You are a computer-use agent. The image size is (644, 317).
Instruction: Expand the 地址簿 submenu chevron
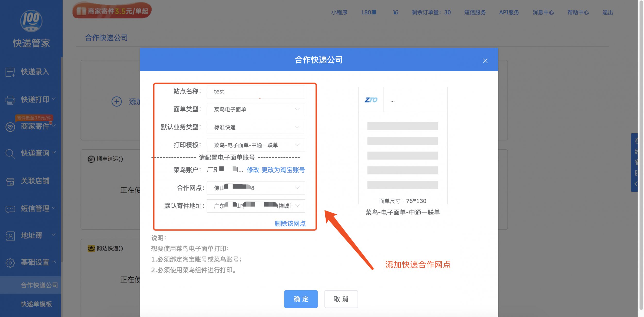click(54, 235)
